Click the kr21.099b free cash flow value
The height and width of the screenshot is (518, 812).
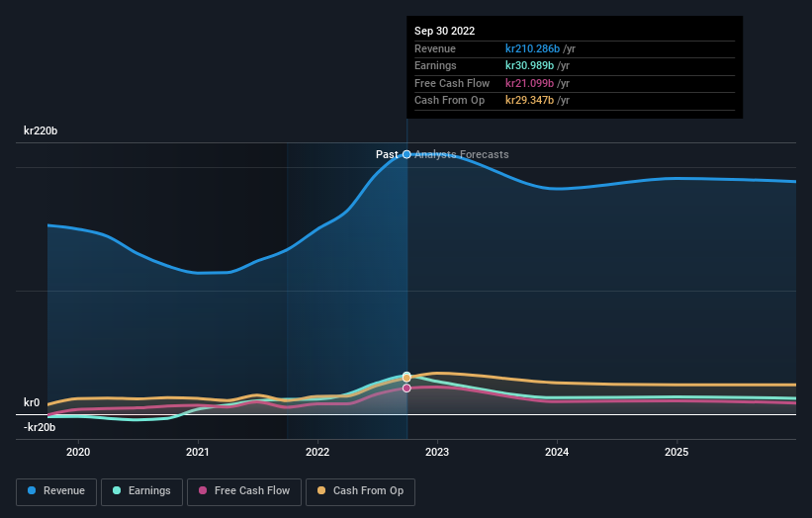click(530, 83)
